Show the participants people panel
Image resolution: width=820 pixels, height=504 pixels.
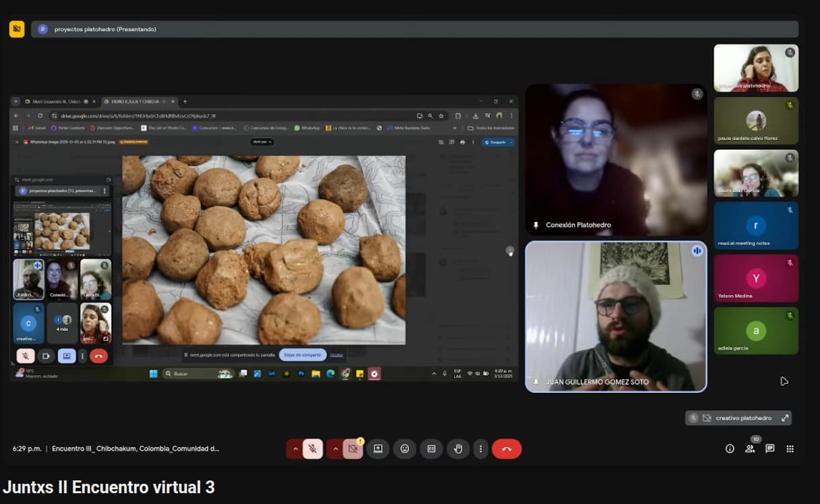(750, 449)
